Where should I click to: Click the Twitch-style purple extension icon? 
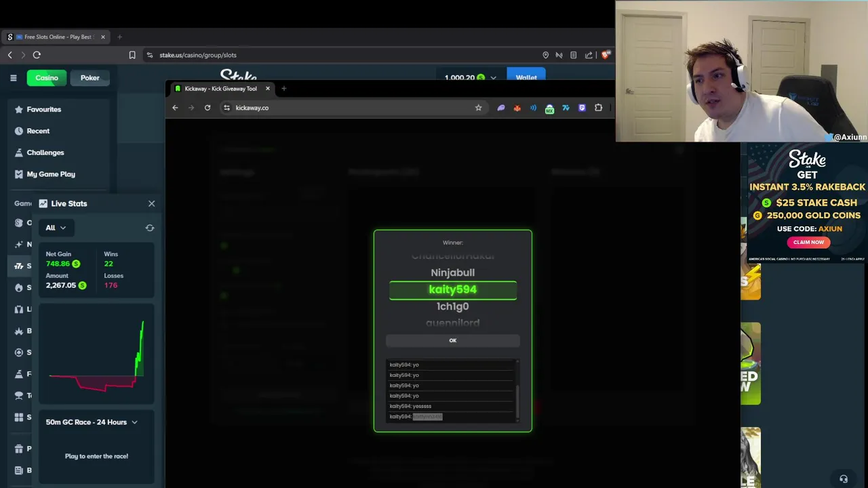(582, 108)
